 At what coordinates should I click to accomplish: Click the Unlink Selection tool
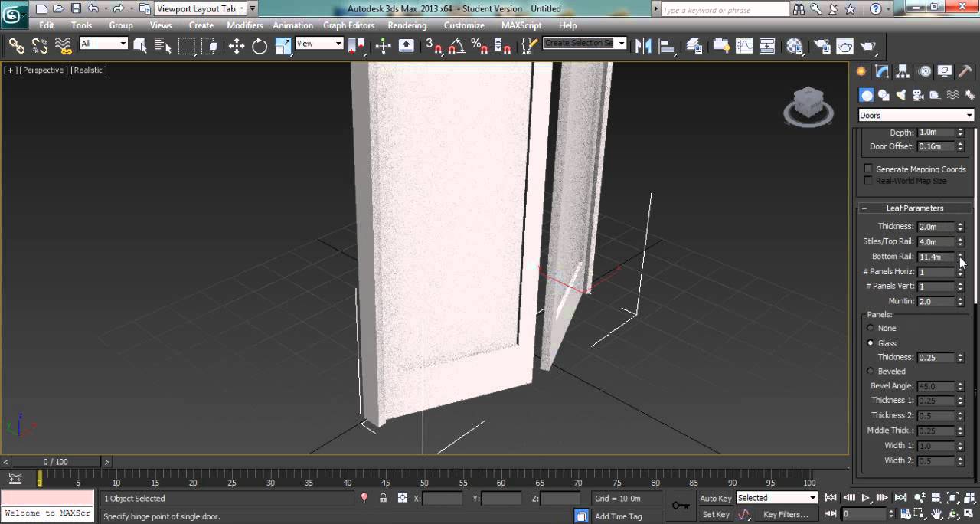[x=40, y=46]
